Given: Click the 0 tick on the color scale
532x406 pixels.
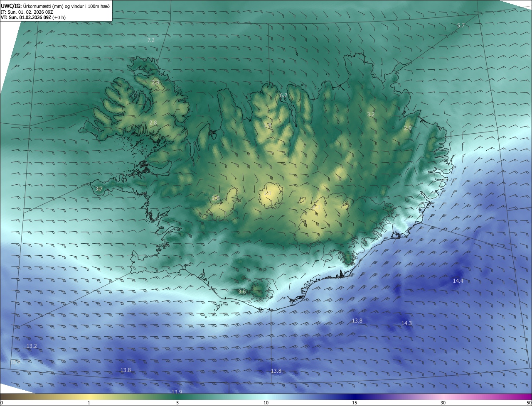Looking at the screenshot, I should [2, 403].
